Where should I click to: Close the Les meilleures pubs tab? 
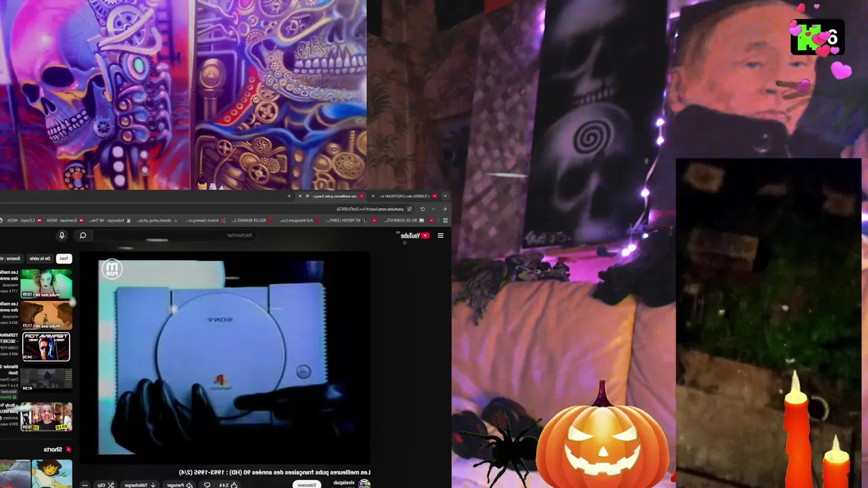pos(300,196)
